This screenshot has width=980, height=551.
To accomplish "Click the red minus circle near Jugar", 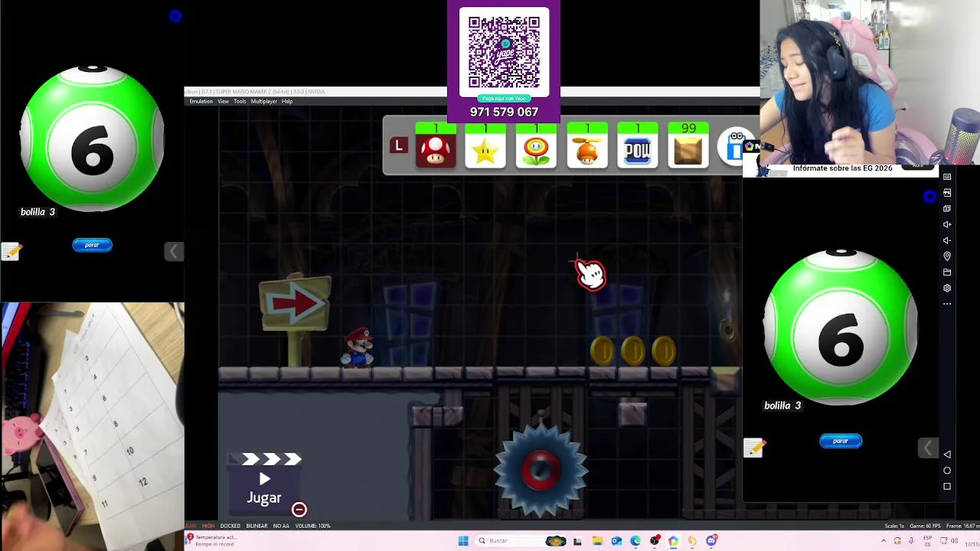I will point(299,510).
